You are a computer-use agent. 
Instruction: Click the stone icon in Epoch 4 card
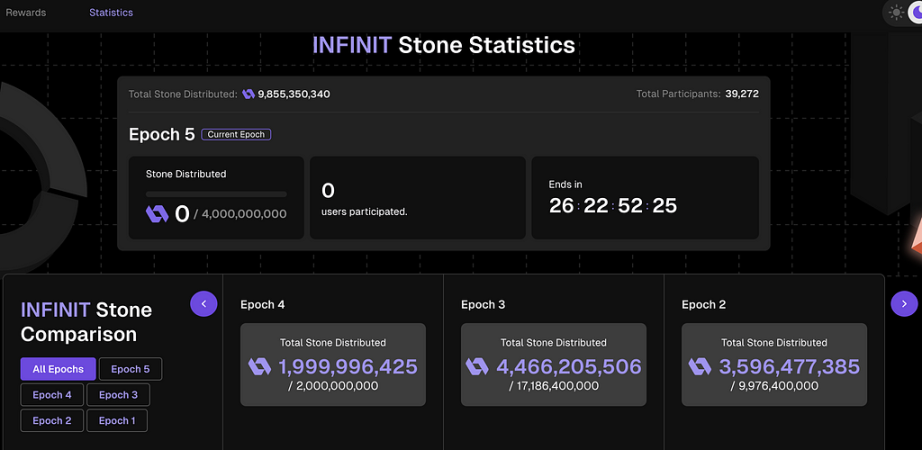(259, 366)
